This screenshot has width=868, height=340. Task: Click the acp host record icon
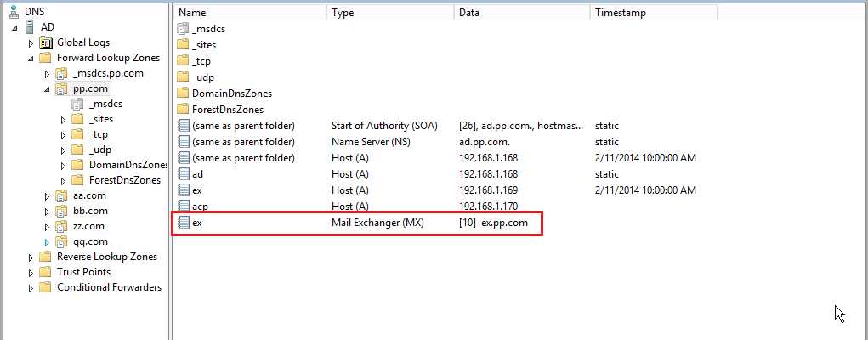tap(183, 207)
